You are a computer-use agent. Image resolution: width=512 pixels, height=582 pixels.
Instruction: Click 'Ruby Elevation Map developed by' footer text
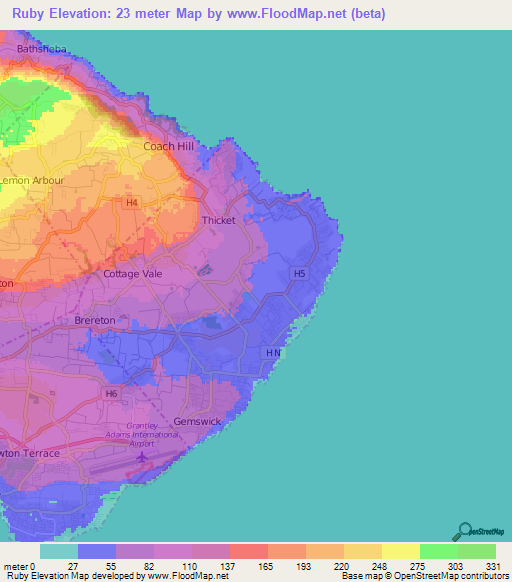[x=118, y=576]
